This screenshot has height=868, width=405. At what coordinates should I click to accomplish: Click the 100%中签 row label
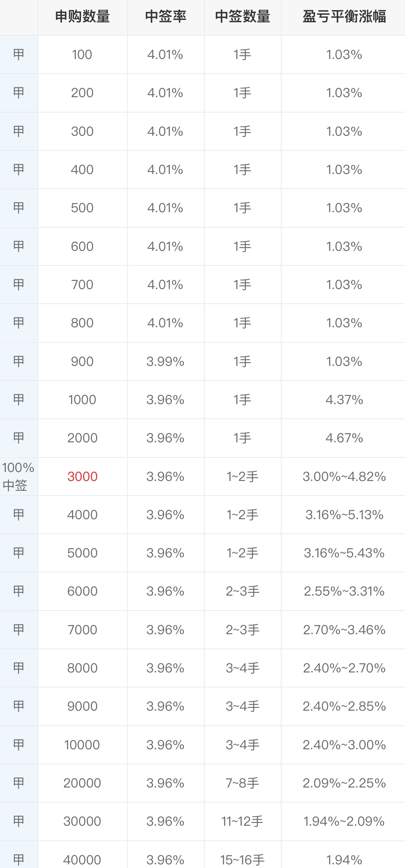click(18, 476)
